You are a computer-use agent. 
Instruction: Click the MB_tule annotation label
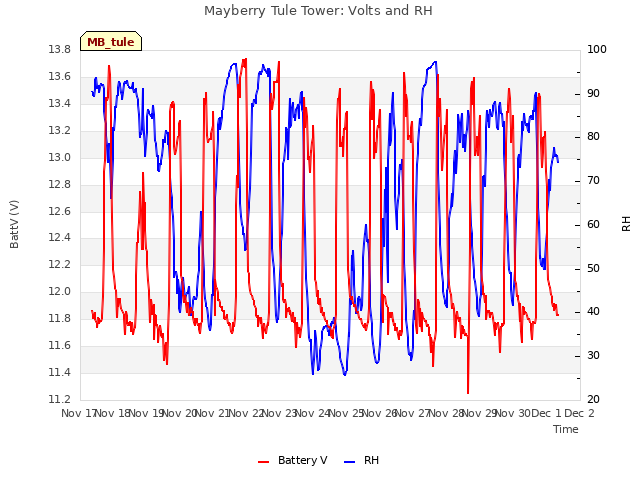(x=111, y=41)
